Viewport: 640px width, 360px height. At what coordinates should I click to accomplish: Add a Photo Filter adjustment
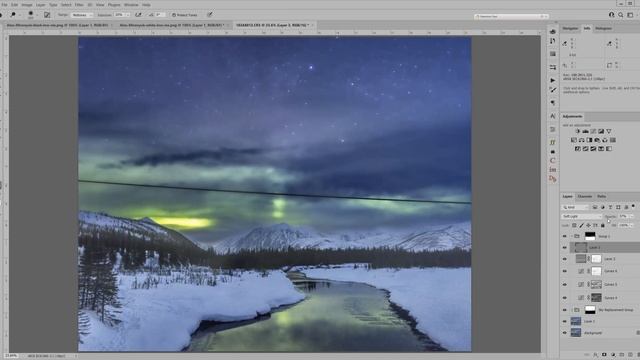[597, 140]
